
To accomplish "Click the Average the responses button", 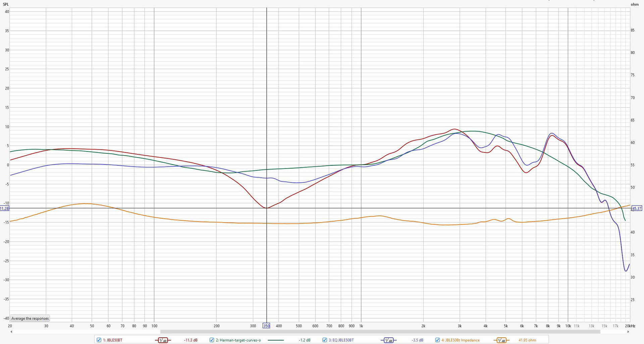I will (x=30, y=318).
